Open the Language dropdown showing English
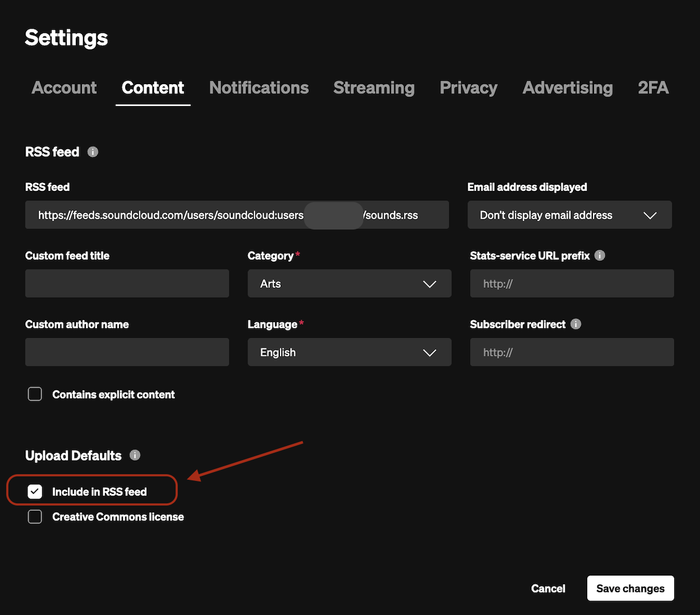 pyautogui.click(x=349, y=352)
